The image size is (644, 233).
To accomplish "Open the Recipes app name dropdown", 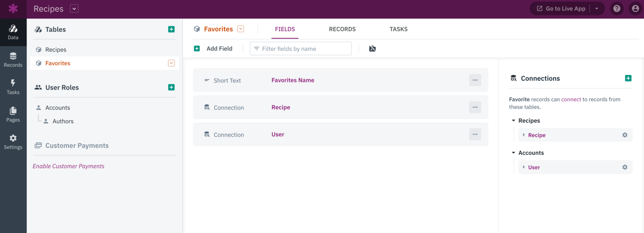I will click(x=74, y=9).
